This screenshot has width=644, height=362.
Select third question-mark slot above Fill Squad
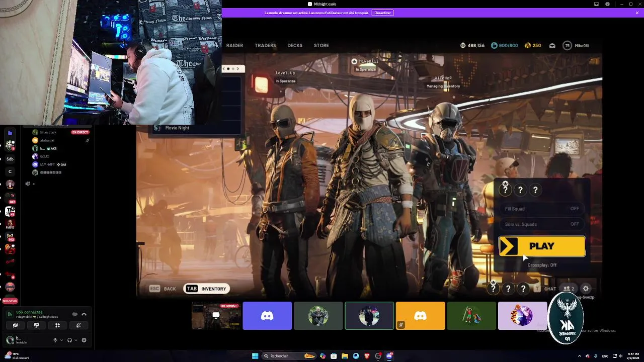(535, 190)
